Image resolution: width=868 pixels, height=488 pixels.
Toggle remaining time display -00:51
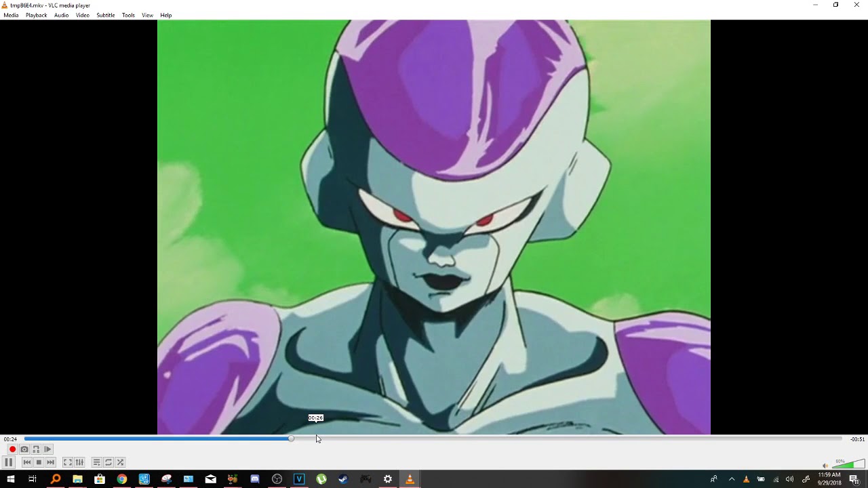click(x=857, y=439)
